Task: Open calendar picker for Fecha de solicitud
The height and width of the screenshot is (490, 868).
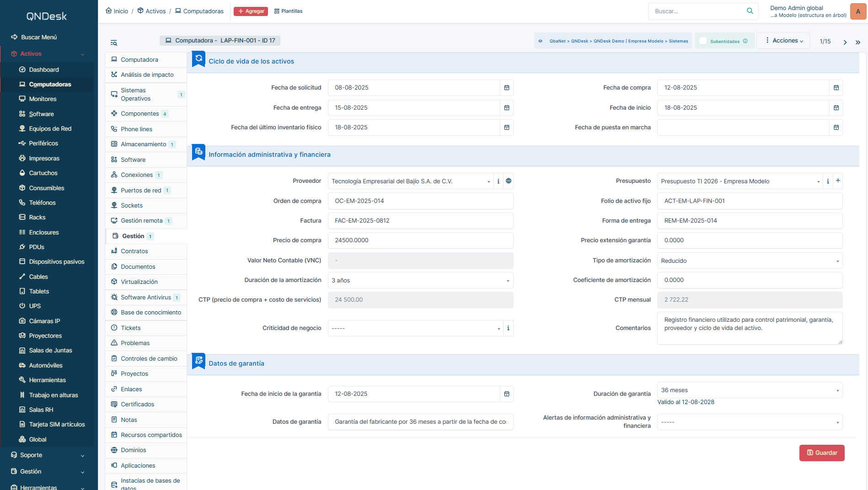Action: pos(507,88)
